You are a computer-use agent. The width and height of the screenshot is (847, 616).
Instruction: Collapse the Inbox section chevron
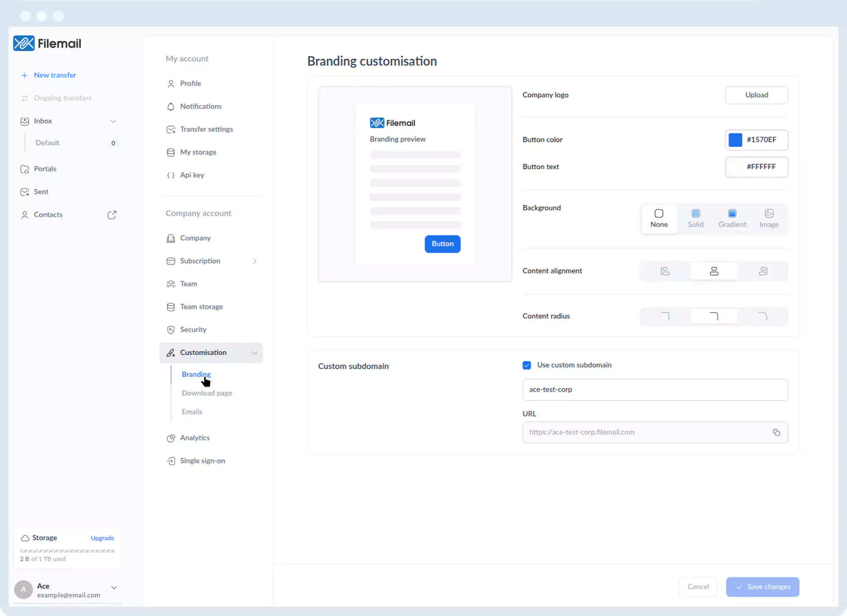(x=113, y=121)
